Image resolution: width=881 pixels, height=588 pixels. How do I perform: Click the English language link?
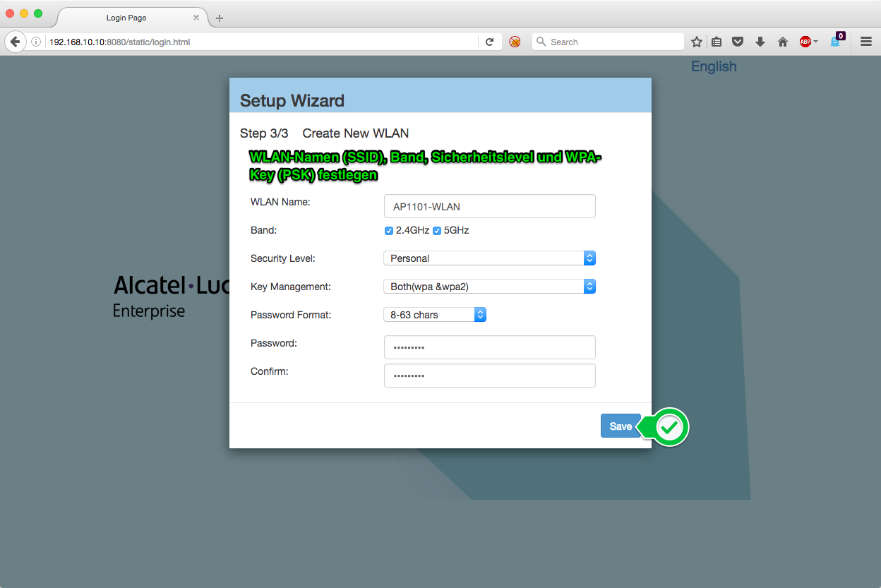coord(714,66)
